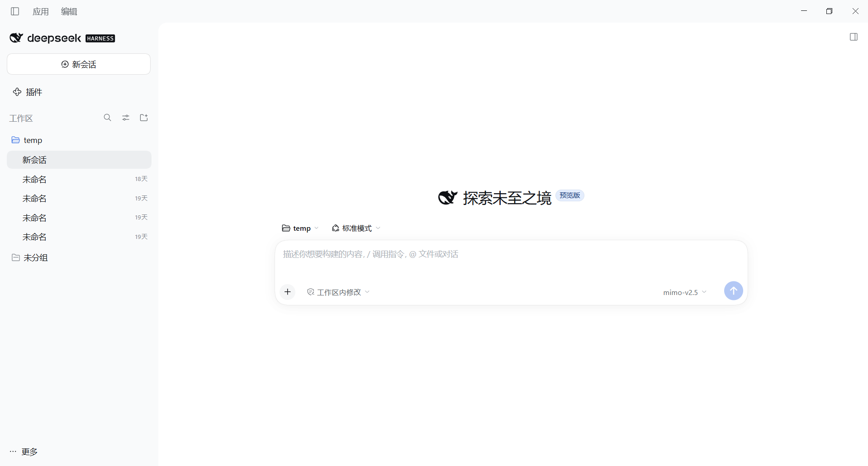The image size is (868, 466).
Task: Collapse the temp workspace folder
Action: (x=27, y=140)
